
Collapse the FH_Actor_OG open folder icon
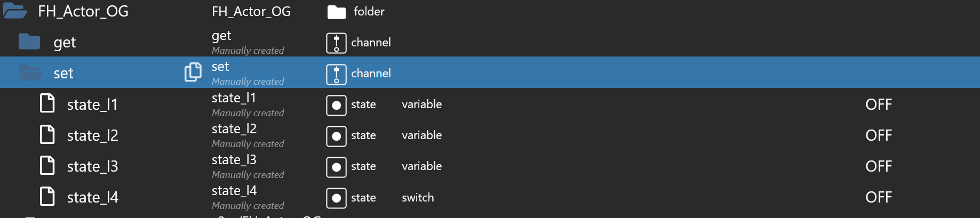tap(15, 11)
